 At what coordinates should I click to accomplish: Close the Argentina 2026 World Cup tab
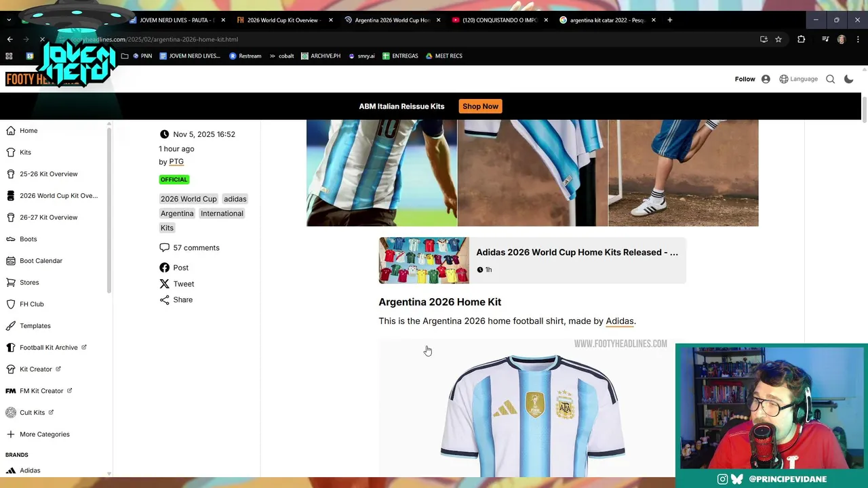pyautogui.click(x=438, y=20)
